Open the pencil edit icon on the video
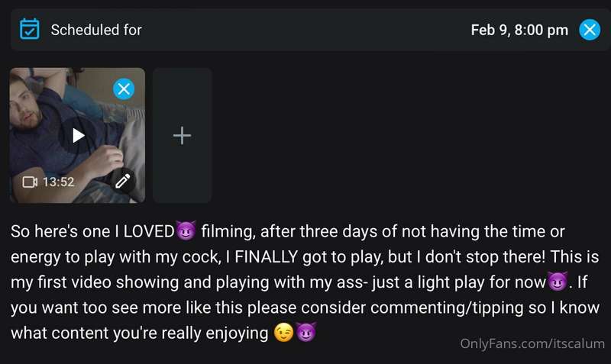Image resolution: width=611 pixels, height=364 pixels. [123, 181]
